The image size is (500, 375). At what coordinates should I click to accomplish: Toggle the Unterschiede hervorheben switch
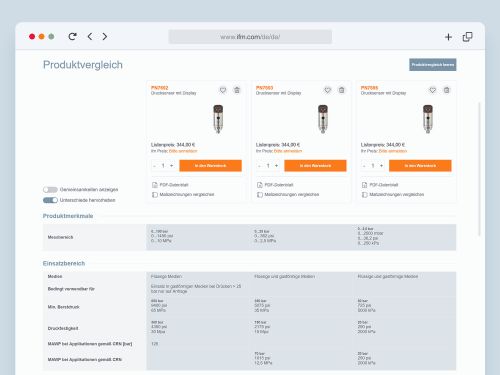(50, 200)
